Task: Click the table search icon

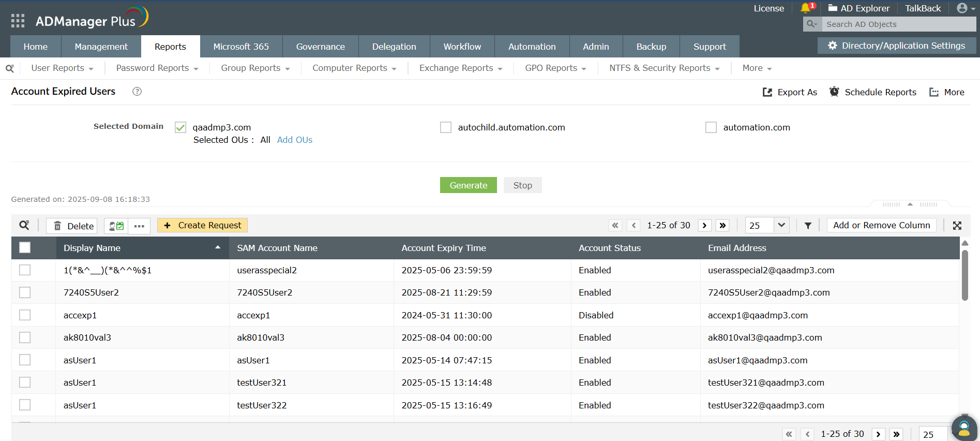Action: click(x=24, y=225)
